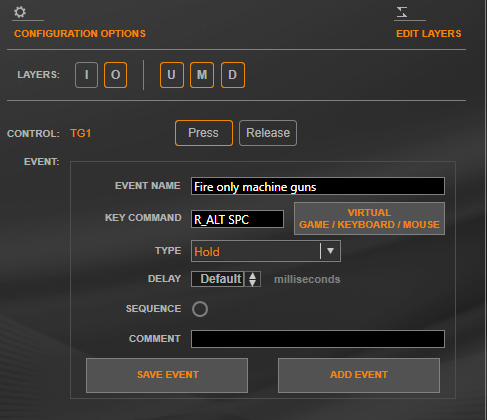This screenshot has width=487, height=420.
Task: Increase Delay with the up stepper arrow
Action: click(253, 275)
